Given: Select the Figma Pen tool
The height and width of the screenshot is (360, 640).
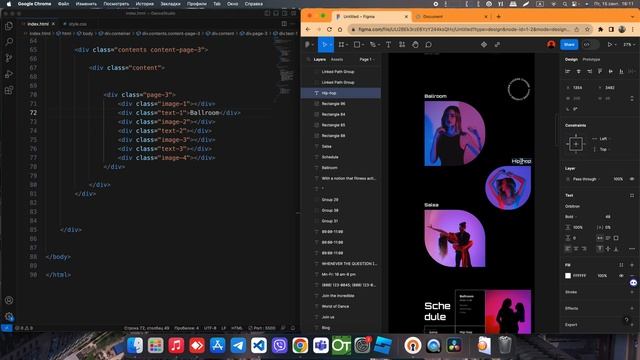Looking at the screenshot, I should (373, 44).
